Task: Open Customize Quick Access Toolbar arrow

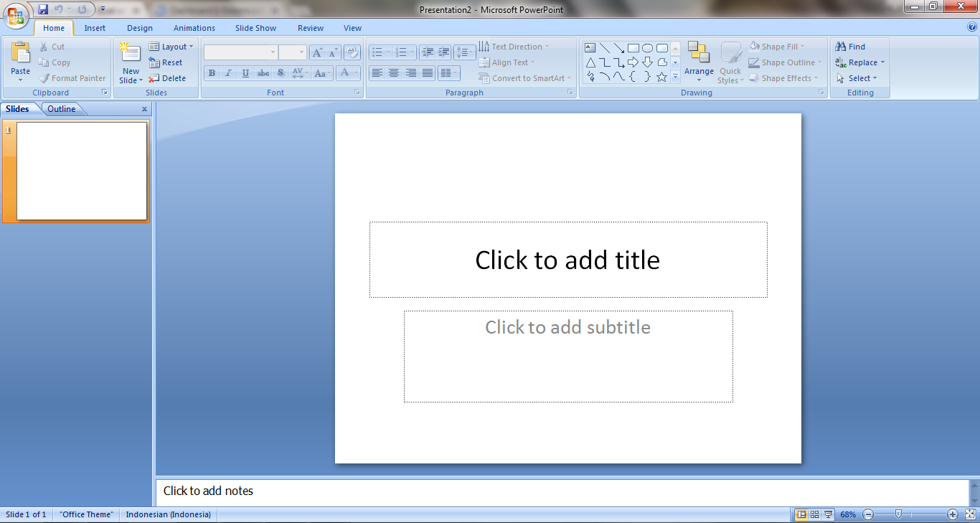Action: point(103,9)
